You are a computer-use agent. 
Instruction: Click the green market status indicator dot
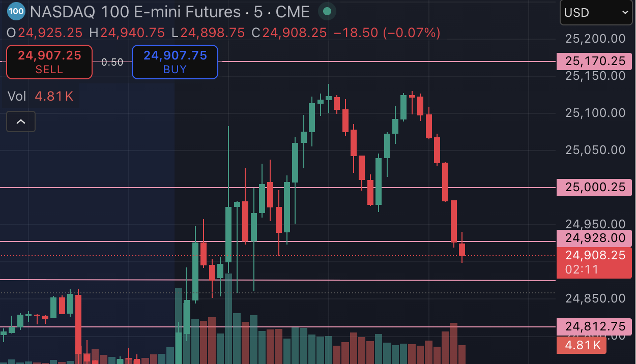click(327, 11)
